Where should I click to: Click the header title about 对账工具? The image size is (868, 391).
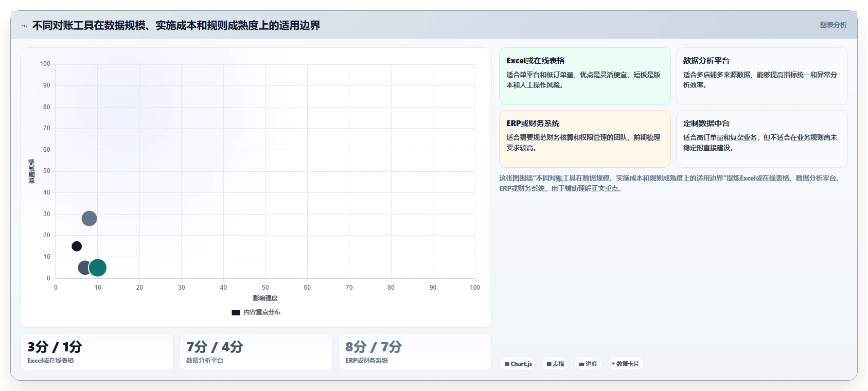176,25
